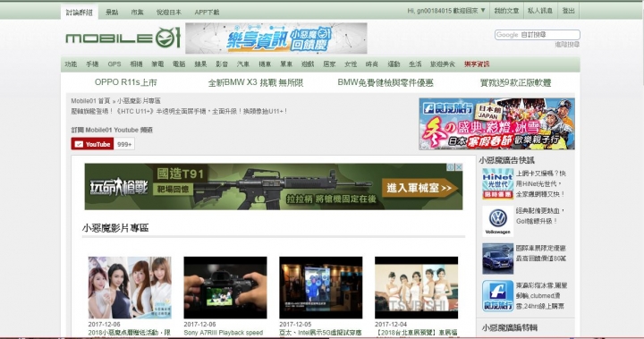644x339 pixels.
Task: Open the 遊戲 category menu
Action: [x=308, y=64]
